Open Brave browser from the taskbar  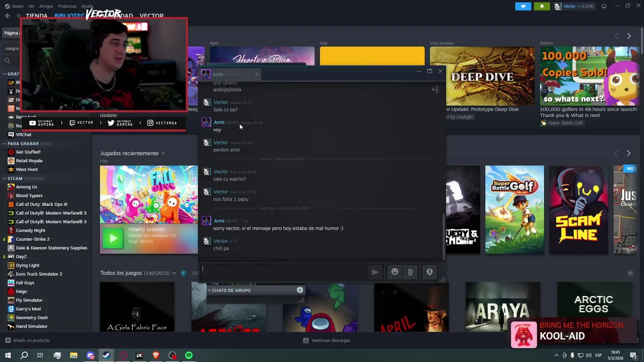pyautogui.click(x=155, y=355)
